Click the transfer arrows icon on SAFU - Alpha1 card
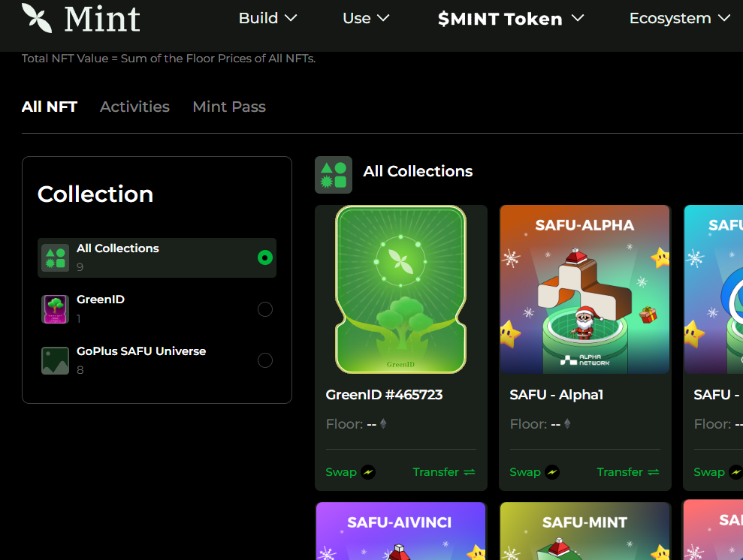The height and width of the screenshot is (560, 743). coord(654,472)
